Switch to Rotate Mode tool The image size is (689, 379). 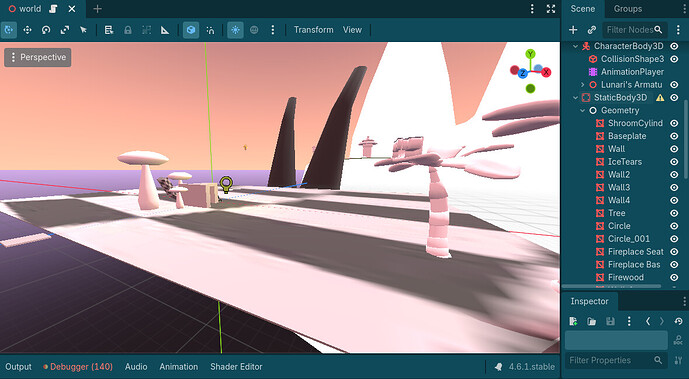[46, 30]
